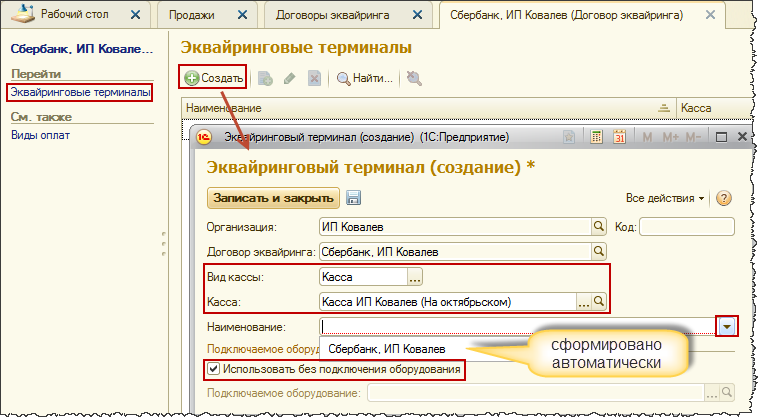Click the Рабочий стол desktop icon
The height and width of the screenshot is (418, 758).
click(23, 14)
